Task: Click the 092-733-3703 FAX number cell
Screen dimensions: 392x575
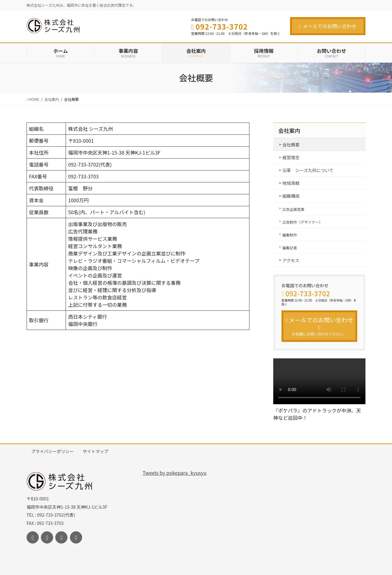Action: (158, 177)
